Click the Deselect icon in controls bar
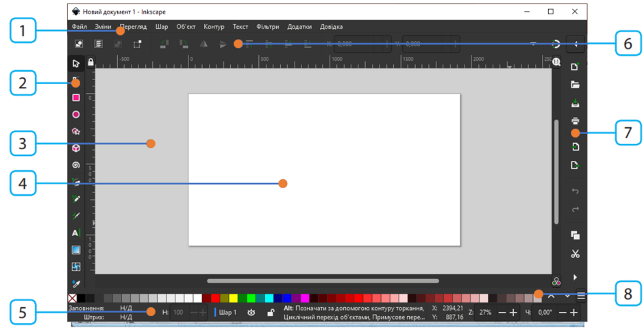This screenshot has width=644, height=336. click(x=118, y=44)
